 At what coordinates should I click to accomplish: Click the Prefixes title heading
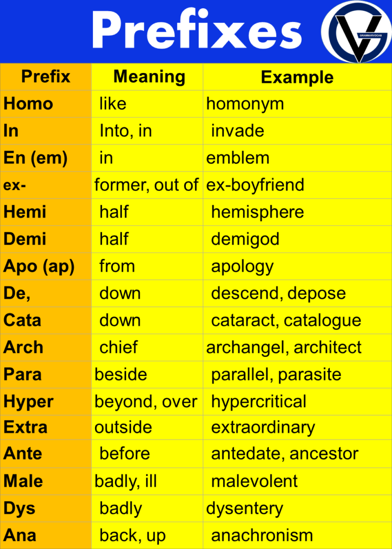click(197, 30)
